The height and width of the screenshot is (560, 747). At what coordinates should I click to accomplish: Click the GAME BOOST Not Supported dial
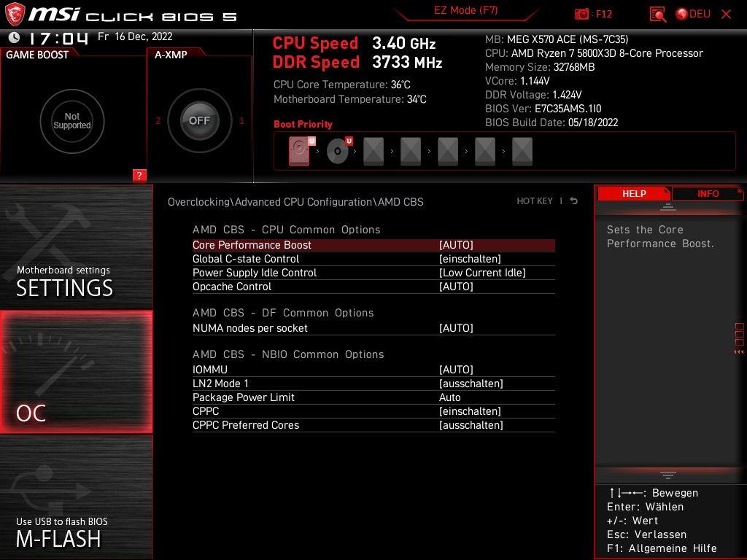pyautogui.click(x=72, y=121)
